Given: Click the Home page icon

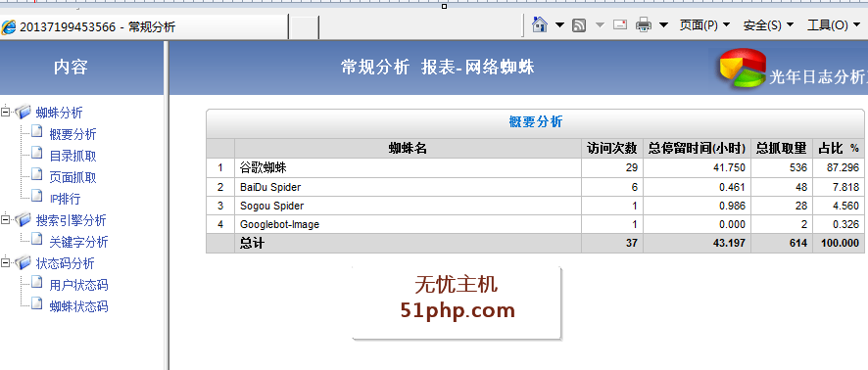Looking at the screenshot, I should coord(539,24).
